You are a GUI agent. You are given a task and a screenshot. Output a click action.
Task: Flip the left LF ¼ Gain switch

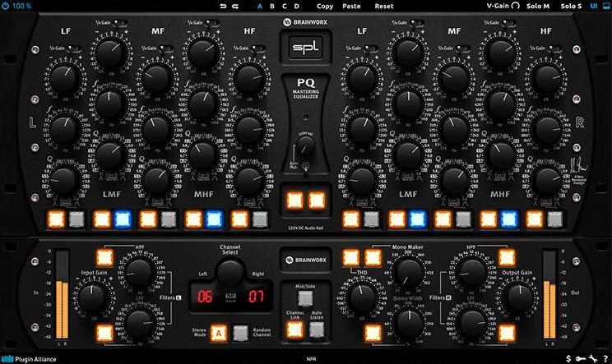(x=74, y=48)
